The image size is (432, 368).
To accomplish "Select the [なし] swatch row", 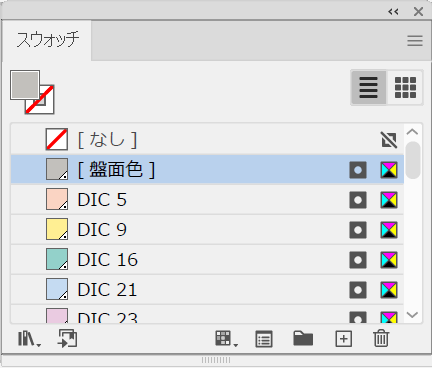I will tap(207, 139).
